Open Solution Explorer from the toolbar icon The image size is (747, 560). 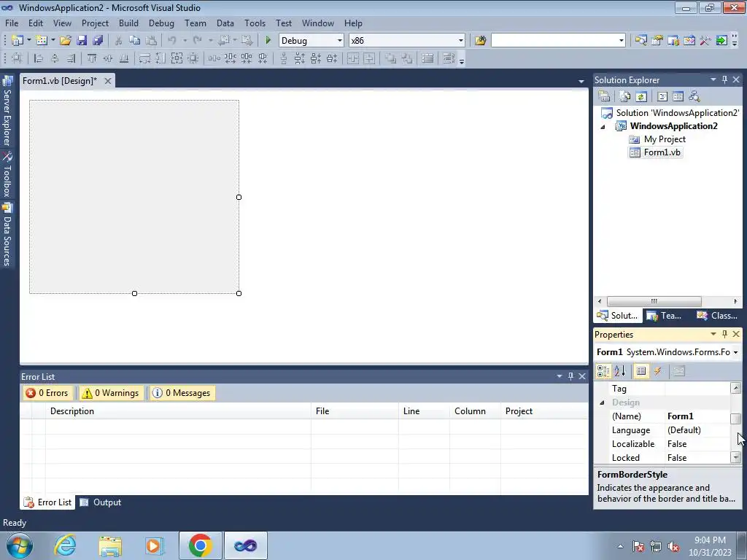pos(640,41)
